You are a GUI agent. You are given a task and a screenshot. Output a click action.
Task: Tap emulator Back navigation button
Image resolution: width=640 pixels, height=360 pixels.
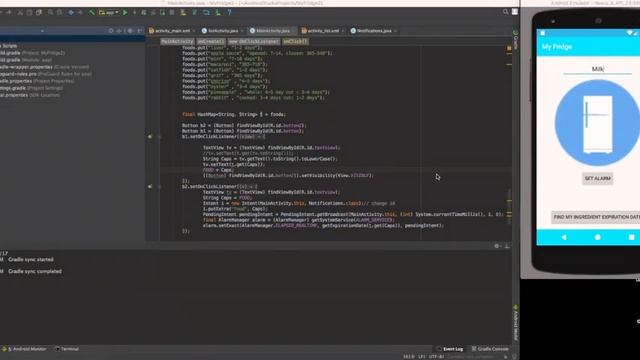click(564, 237)
